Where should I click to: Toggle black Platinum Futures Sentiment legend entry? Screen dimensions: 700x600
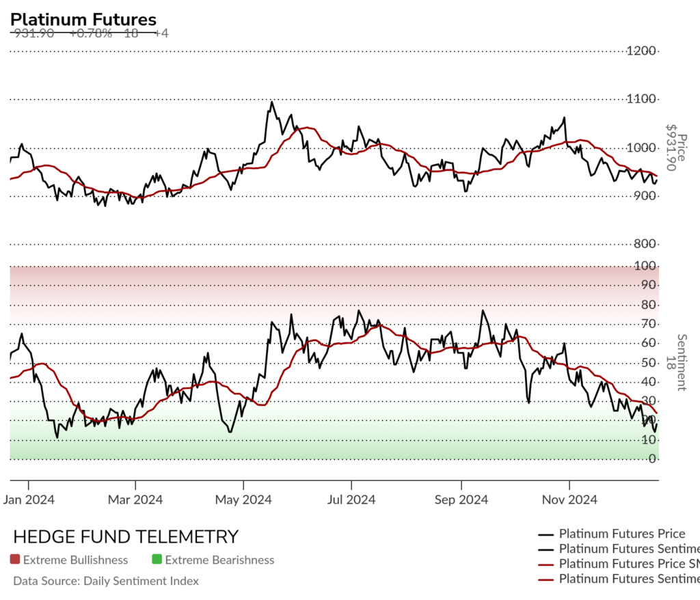[619, 549]
